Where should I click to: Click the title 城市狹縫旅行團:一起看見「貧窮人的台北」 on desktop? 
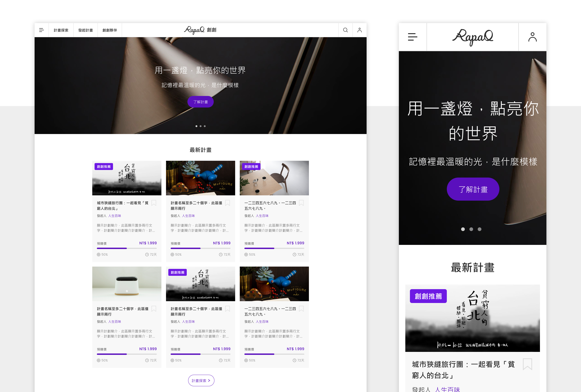point(123,205)
